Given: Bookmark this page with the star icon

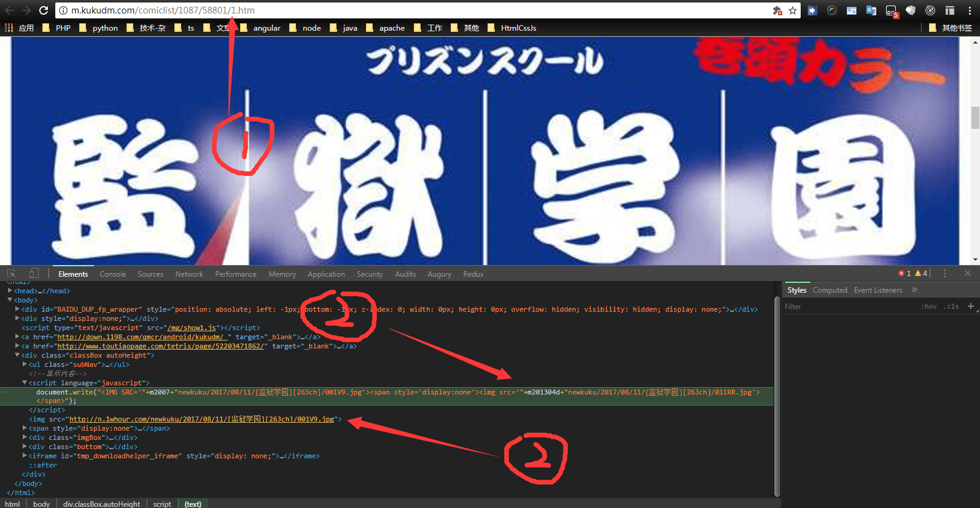Looking at the screenshot, I should [793, 10].
